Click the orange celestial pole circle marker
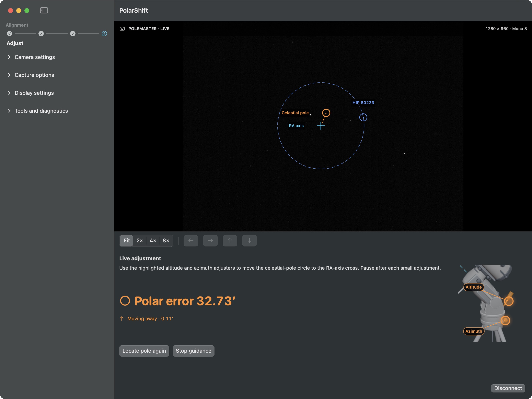532x399 pixels. [326, 113]
